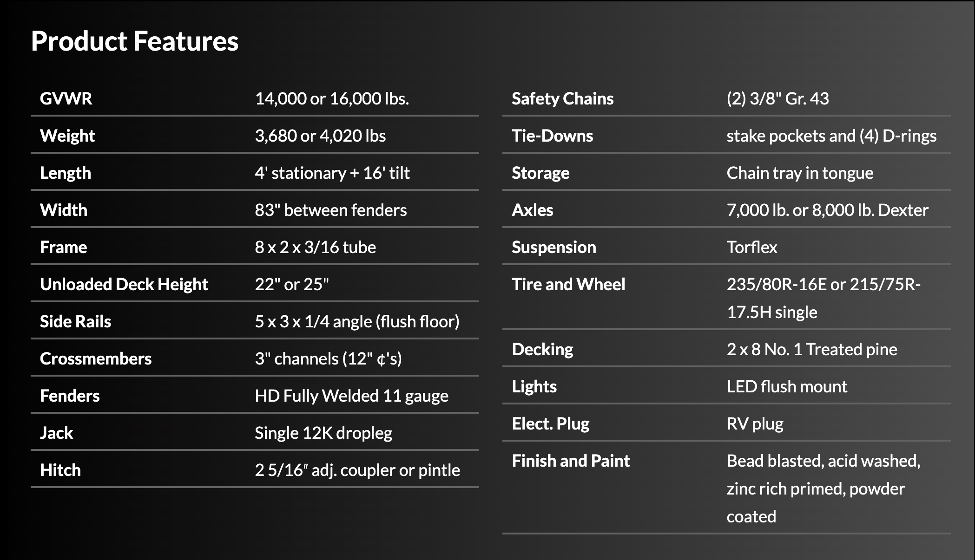Image resolution: width=975 pixels, height=560 pixels.
Task: Click the Single 12K dropleg value
Action: point(323,433)
